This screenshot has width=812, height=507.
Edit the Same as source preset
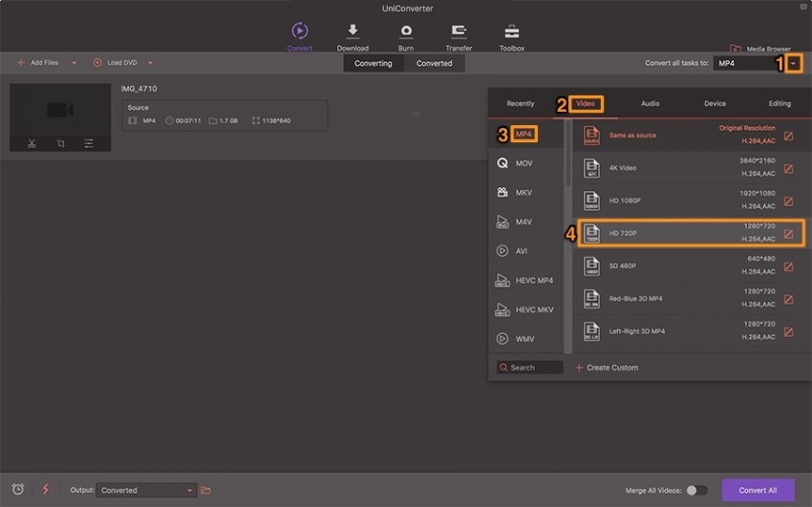788,136
